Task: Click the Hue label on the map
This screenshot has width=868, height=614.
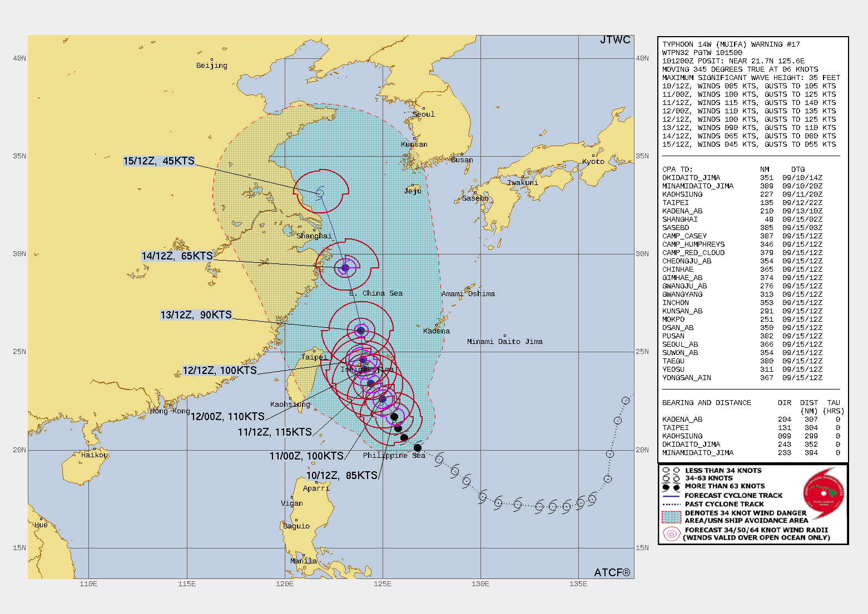Action: pyautogui.click(x=41, y=525)
